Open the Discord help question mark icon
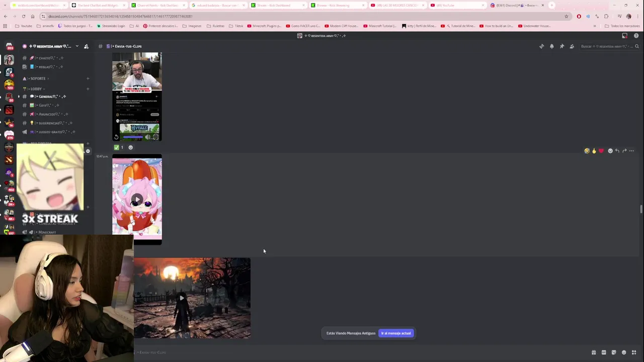 pyautogui.click(x=636, y=36)
